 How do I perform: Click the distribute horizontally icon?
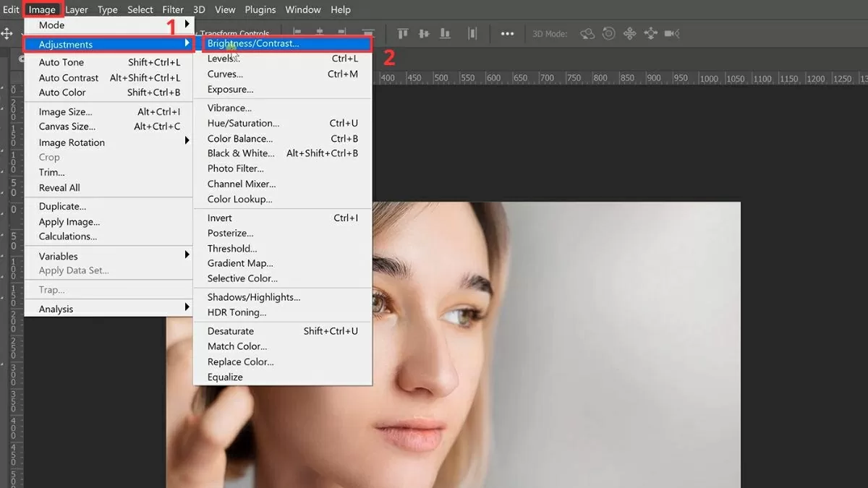(x=472, y=33)
